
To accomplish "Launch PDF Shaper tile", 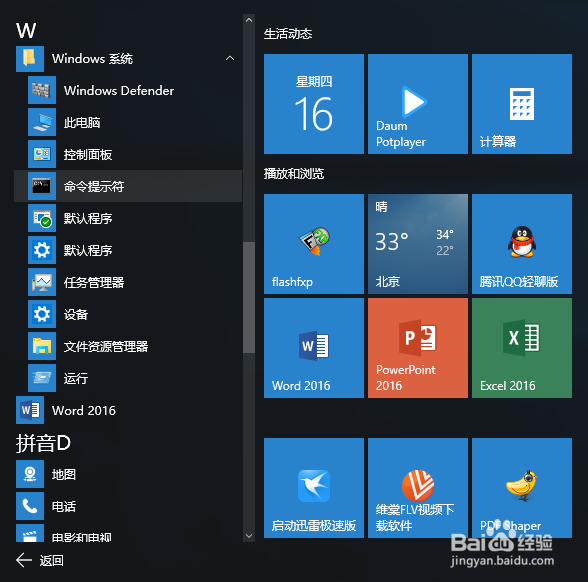I will 522,488.
